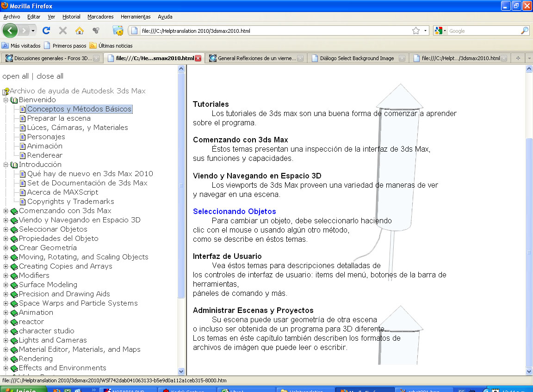This screenshot has width=533, height=392.
Task: Click the close all link
Action: point(50,76)
